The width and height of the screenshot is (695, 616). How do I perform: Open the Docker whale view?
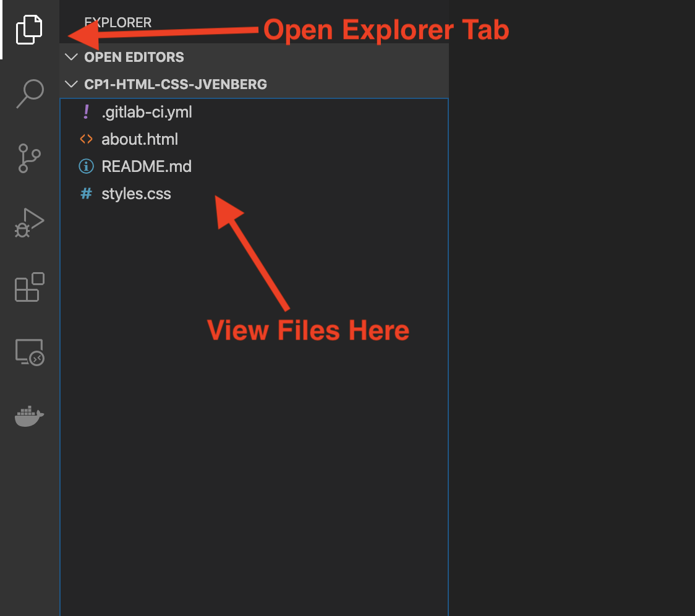tap(29, 416)
